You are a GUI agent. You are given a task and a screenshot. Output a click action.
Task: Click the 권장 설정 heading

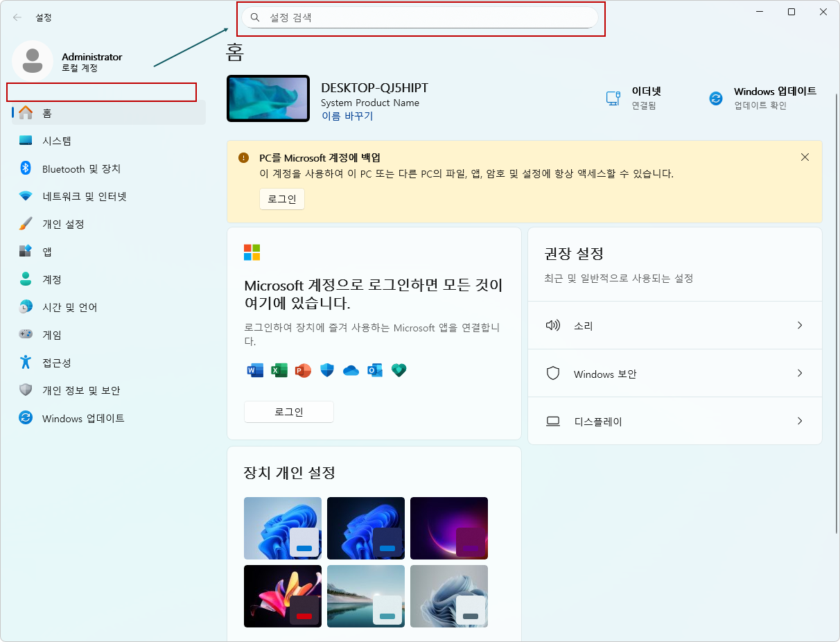[575, 254]
